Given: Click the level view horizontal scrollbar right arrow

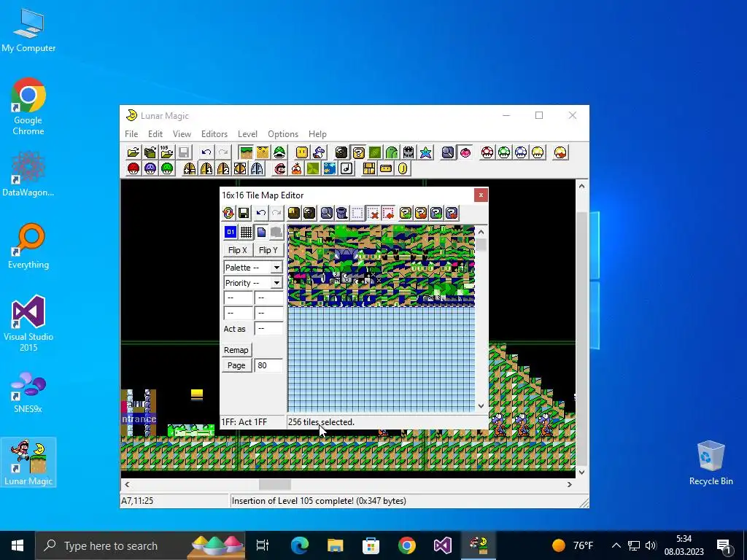Looking at the screenshot, I should click(569, 484).
